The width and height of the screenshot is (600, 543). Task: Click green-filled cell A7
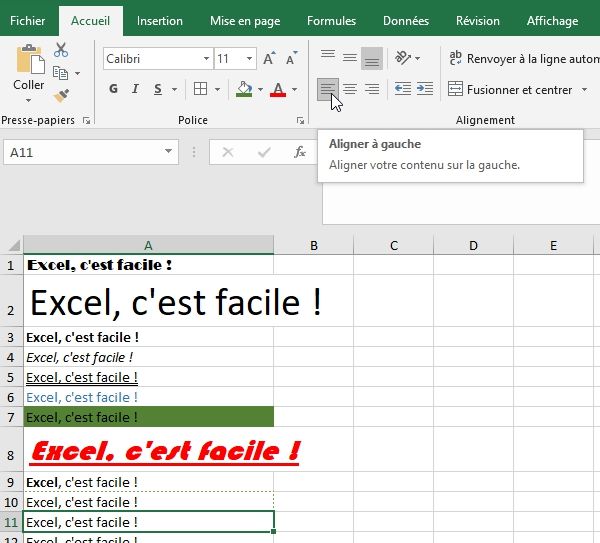(x=148, y=417)
